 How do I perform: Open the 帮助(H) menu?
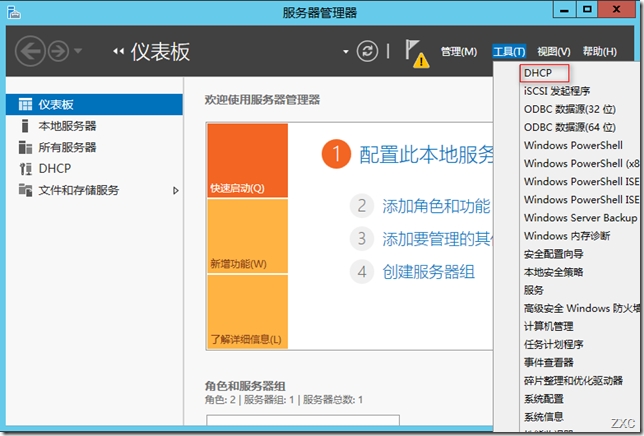(600, 52)
